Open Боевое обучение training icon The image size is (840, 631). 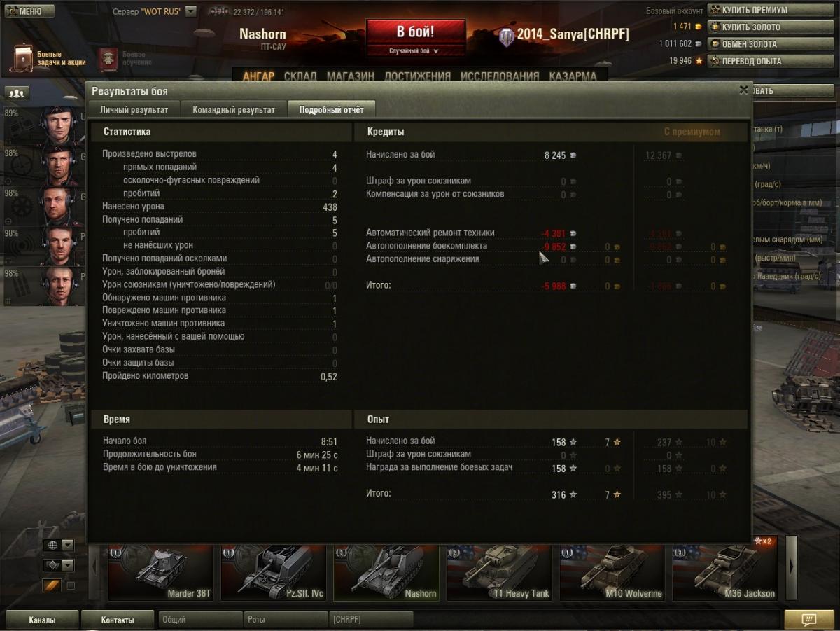pos(108,59)
